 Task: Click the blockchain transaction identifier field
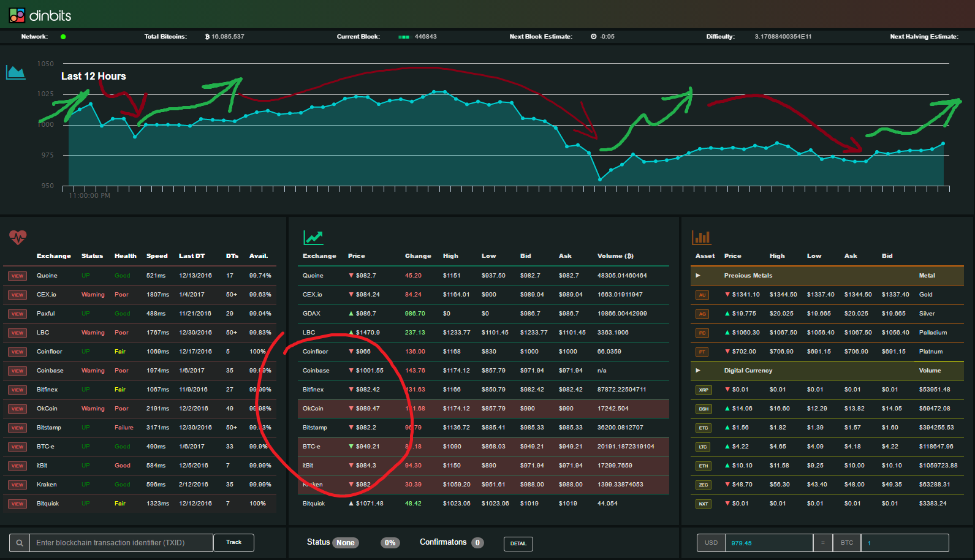121,543
